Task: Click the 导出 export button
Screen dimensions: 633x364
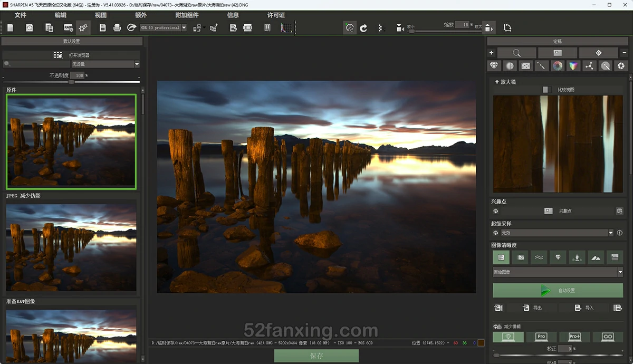Action: (x=532, y=308)
